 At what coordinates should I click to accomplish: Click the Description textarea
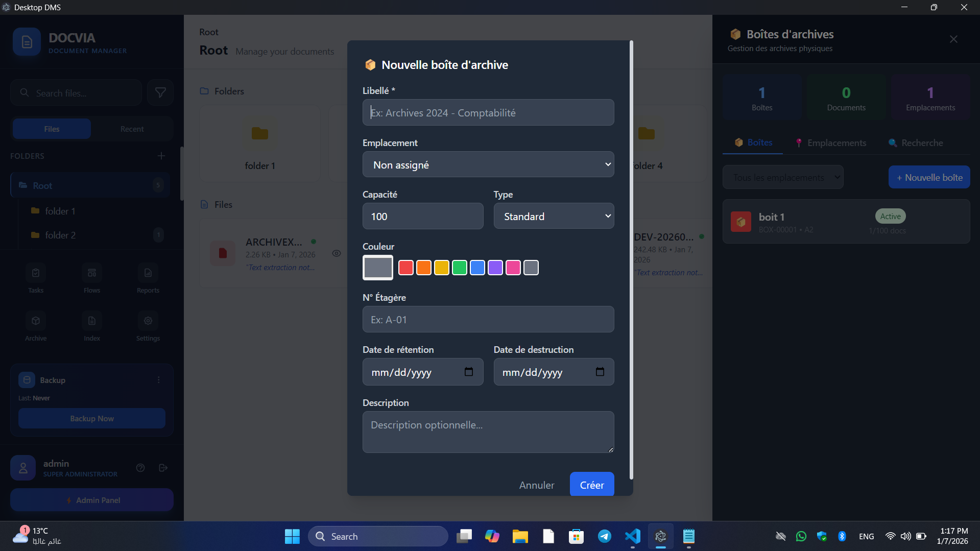(x=488, y=432)
